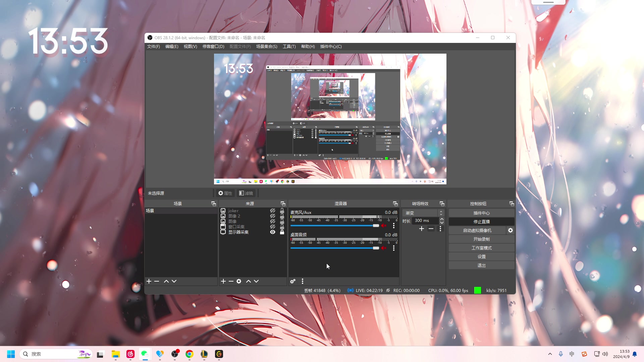The height and width of the screenshot is (362, 644).
Task: Undock the 控制按钮 panel with its float icon
Action: pyautogui.click(x=512, y=204)
